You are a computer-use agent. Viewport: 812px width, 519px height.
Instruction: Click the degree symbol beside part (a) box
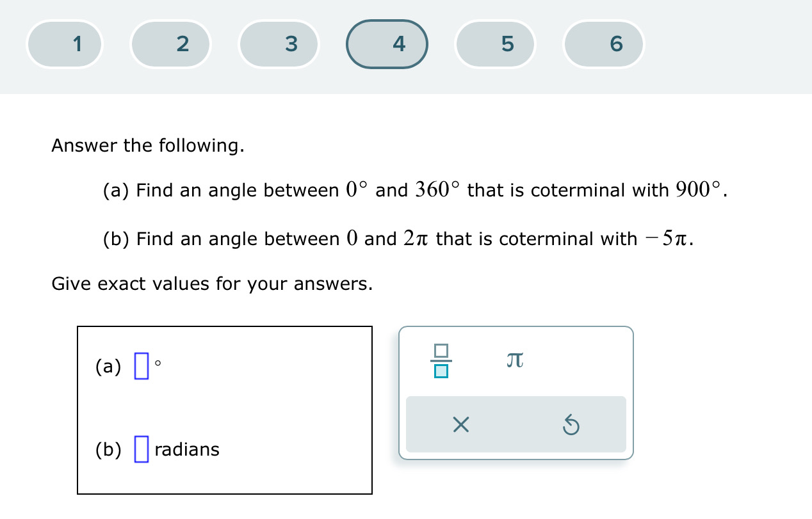coord(157,362)
